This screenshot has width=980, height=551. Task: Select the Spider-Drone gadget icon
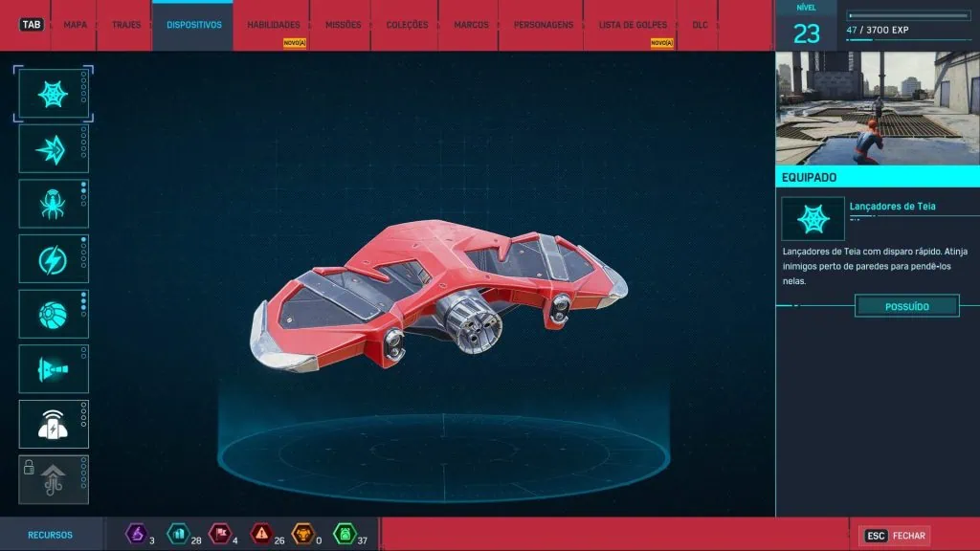(x=54, y=204)
